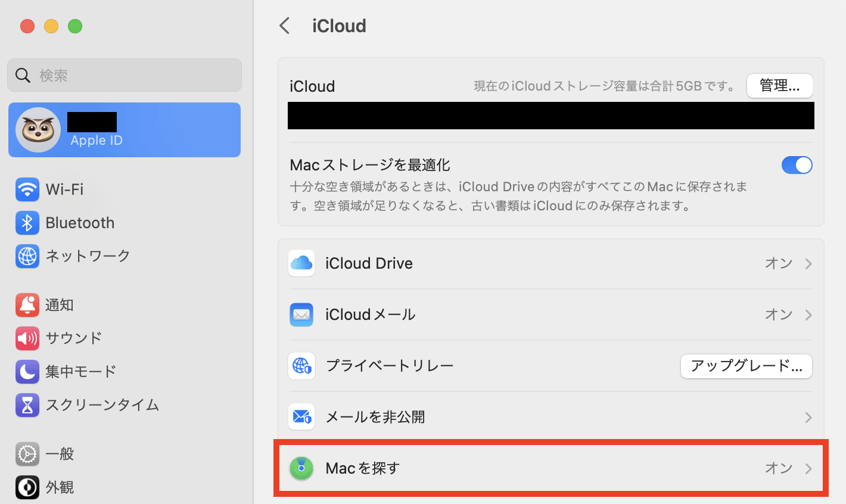Click the Focus mode moon icon
846x504 pixels.
tap(27, 372)
